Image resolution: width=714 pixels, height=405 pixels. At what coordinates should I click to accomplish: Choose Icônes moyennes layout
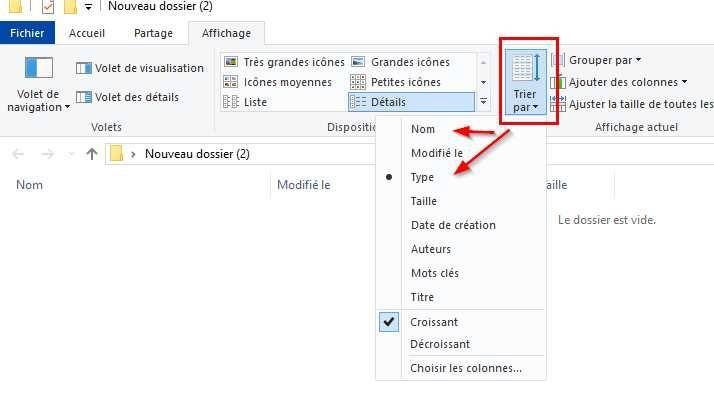click(278, 82)
